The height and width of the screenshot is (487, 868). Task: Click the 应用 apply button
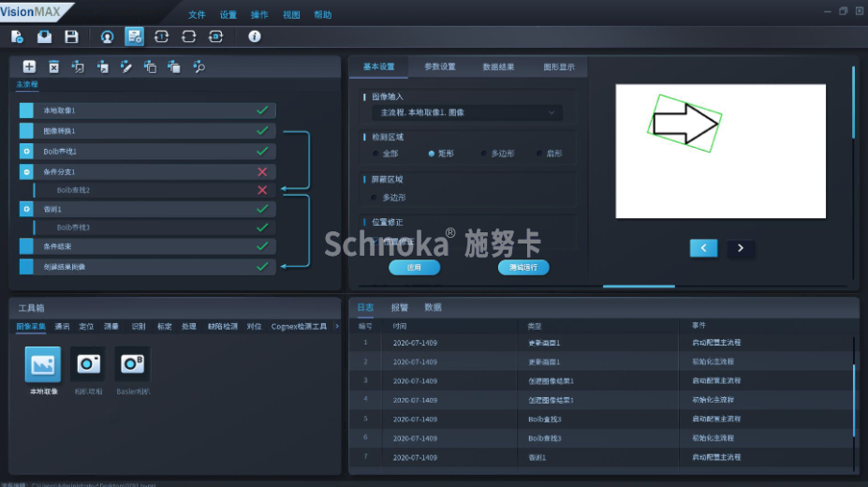click(x=415, y=267)
